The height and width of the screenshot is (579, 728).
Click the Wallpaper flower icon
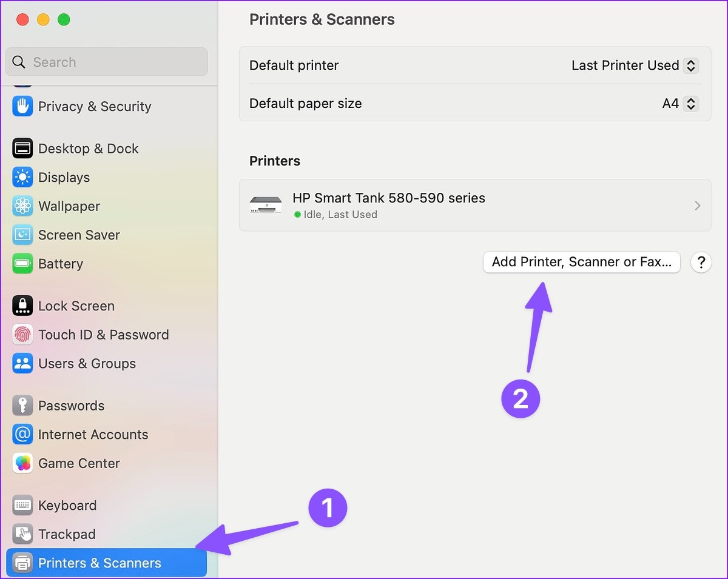(22, 206)
